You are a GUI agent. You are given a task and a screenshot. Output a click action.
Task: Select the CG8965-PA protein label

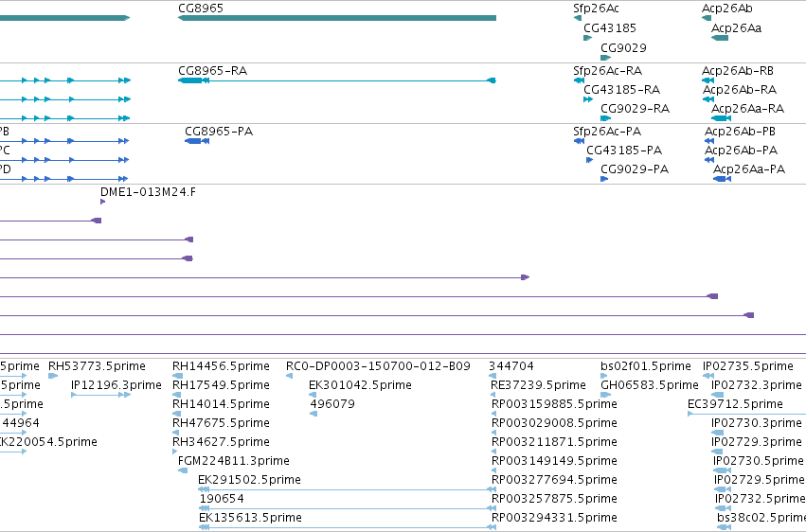219,132
